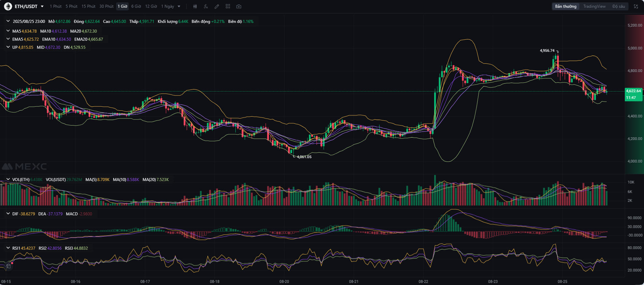
Task: Open the candlestick chart type icon
Action: coord(195,6)
